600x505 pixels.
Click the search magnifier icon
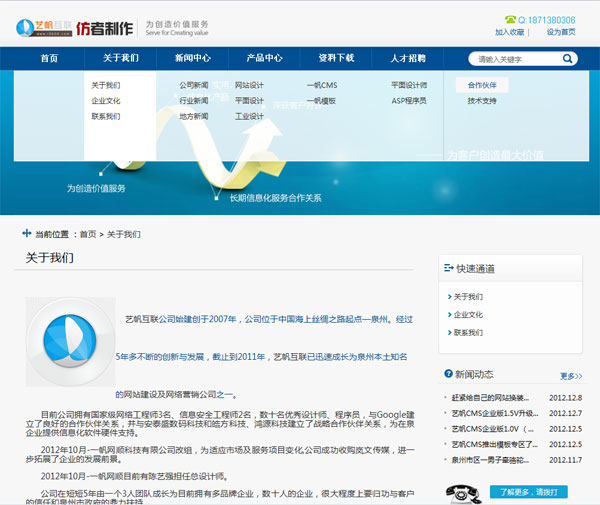568,59
